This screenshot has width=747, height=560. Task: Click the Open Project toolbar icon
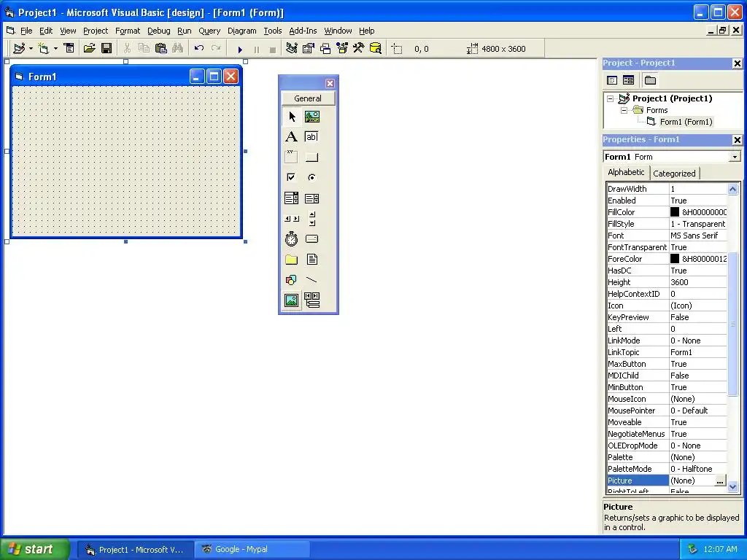click(x=89, y=49)
